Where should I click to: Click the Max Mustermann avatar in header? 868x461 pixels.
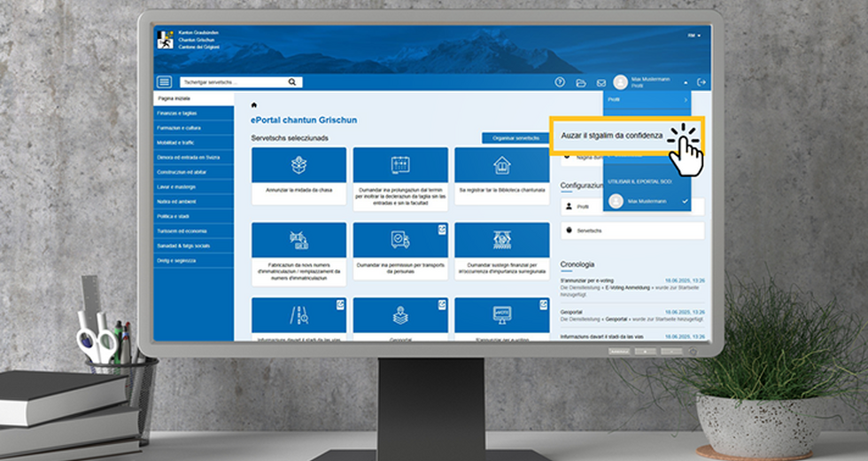pos(621,82)
